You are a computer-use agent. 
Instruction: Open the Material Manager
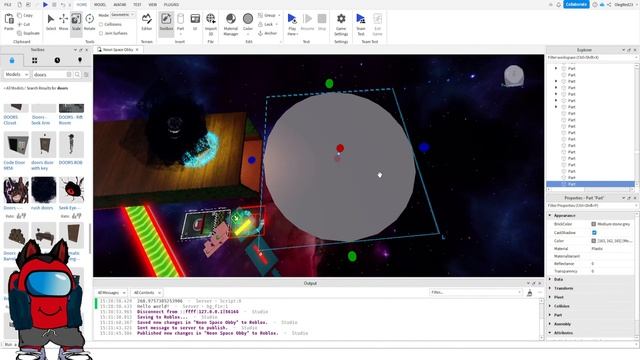(x=231, y=24)
